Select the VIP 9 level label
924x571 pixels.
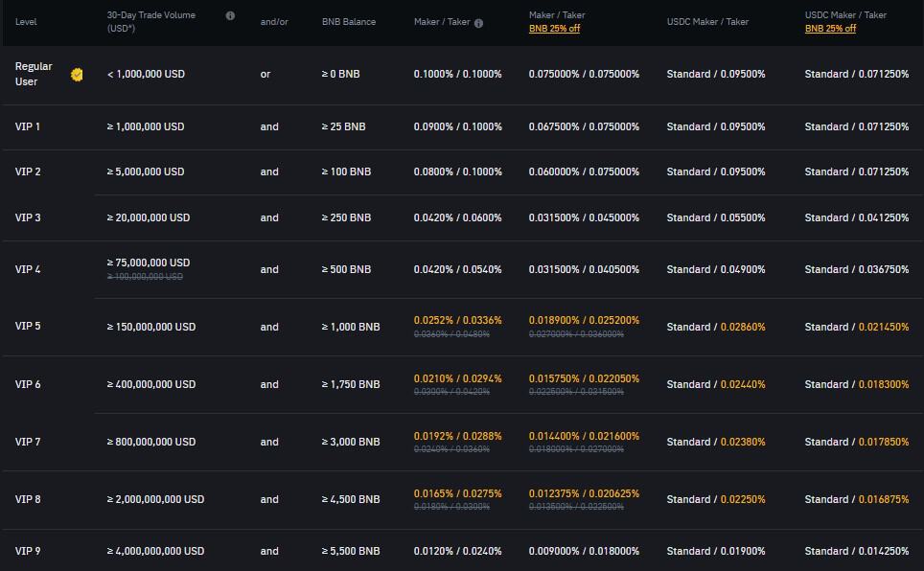(28, 551)
